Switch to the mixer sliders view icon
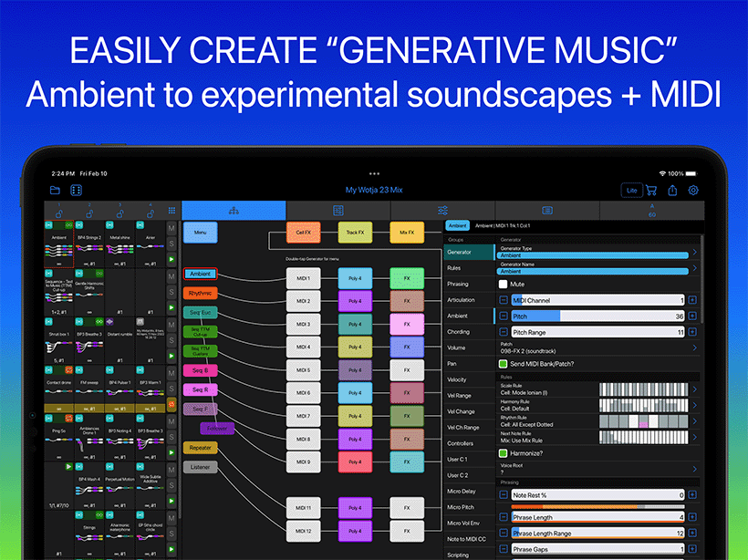Viewport: 748px width, 560px height. [x=442, y=211]
